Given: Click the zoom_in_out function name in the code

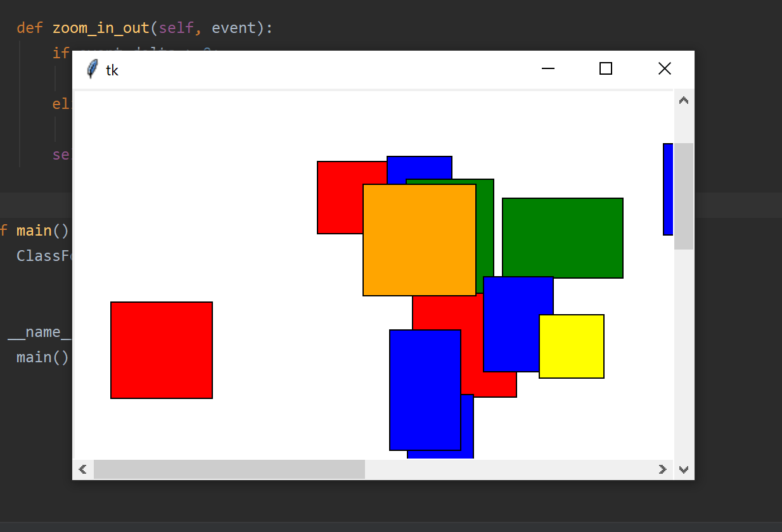Looking at the screenshot, I should (101, 27).
